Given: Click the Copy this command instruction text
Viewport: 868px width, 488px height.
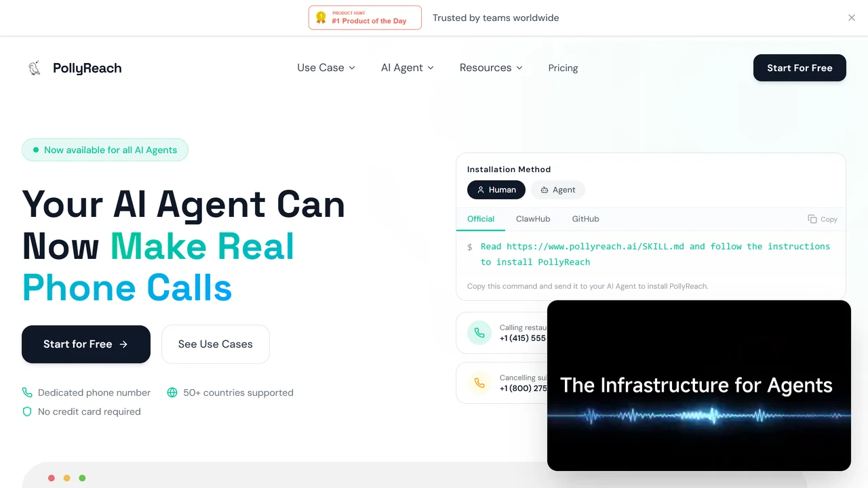Looking at the screenshot, I should (588, 286).
